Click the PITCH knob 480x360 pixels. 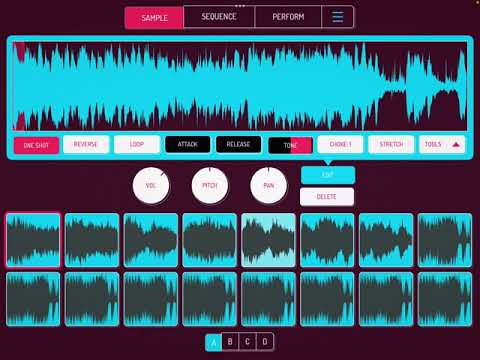click(210, 185)
